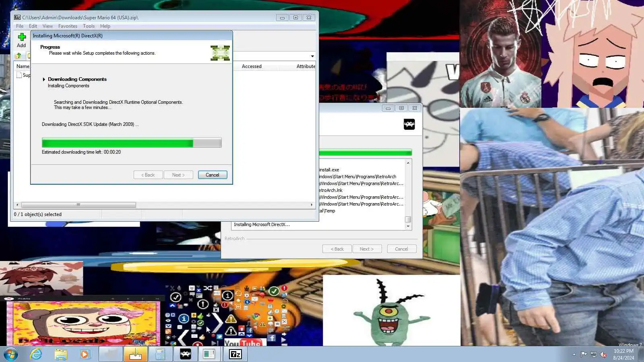Open the Windows Start orb

coord(11,354)
